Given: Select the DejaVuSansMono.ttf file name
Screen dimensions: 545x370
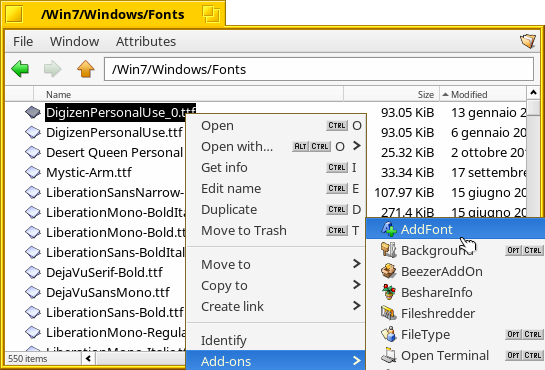Looking at the screenshot, I should [x=108, y=292].
